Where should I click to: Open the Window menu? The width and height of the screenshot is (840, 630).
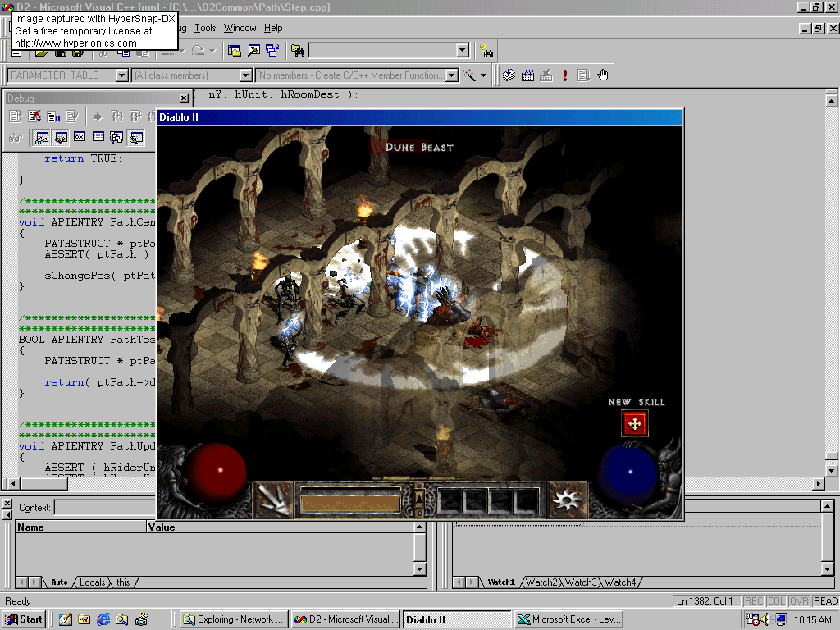[240, 28]
